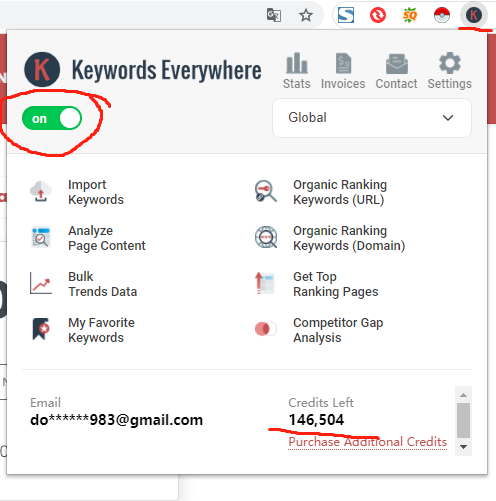Open the Global country dropdown
This screenshot has width=496, height=501.
tap(372, 118)
